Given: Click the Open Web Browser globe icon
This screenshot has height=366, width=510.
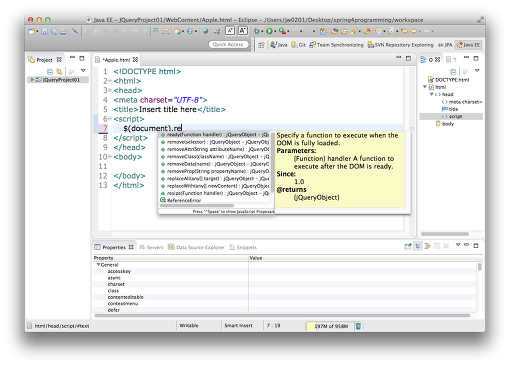Looking at the screenshot, I should coord(205,31).
